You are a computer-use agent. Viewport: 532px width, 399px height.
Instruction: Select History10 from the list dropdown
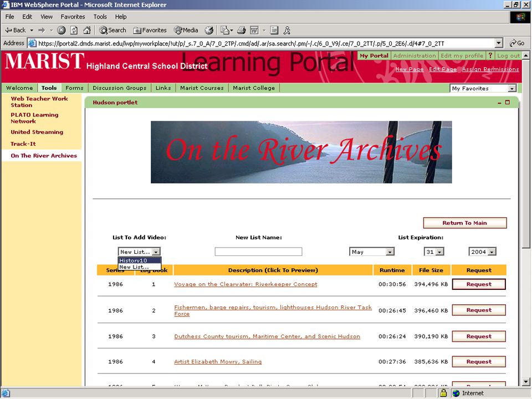[x=140, y=260]
